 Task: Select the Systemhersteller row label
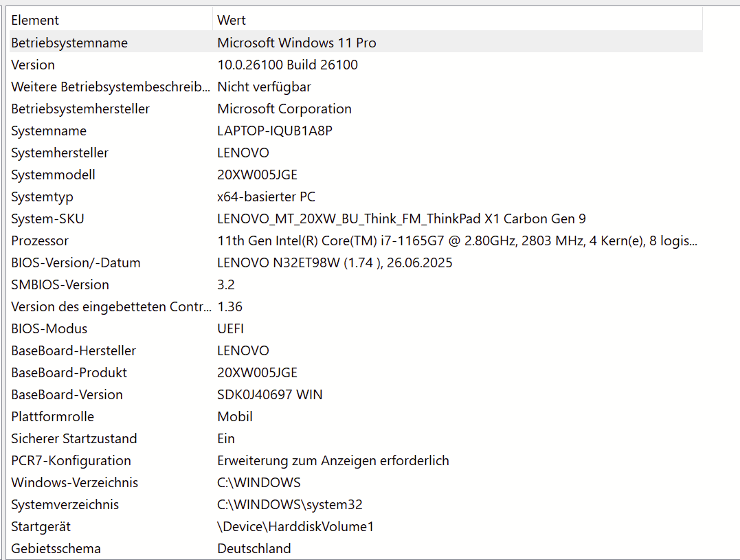pos(60,153)
